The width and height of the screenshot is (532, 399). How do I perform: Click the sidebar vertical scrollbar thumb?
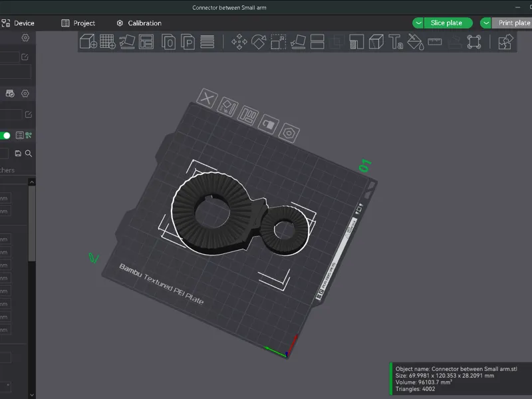(32, 224)
